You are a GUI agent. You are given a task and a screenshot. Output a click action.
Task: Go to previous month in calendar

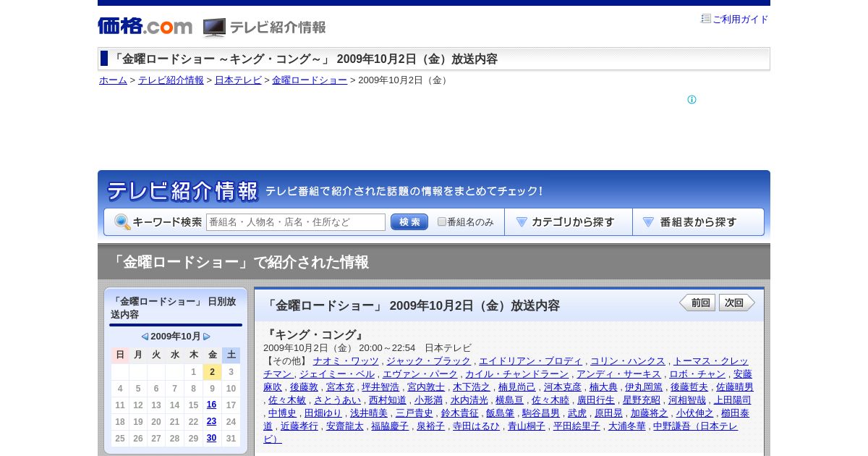coord(145,337)
